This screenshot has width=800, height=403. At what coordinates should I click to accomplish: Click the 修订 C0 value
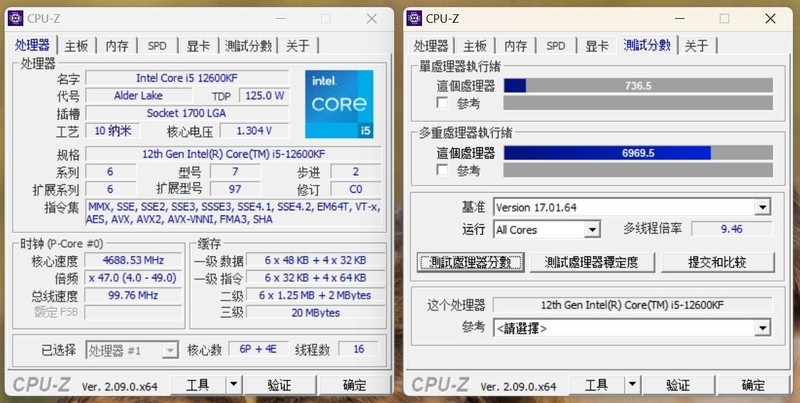356,189
